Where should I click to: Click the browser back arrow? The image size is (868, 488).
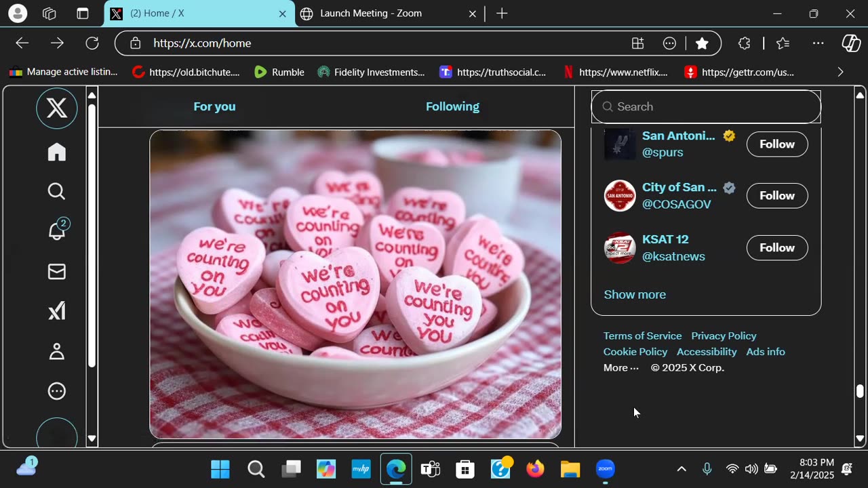click(22, 43)
